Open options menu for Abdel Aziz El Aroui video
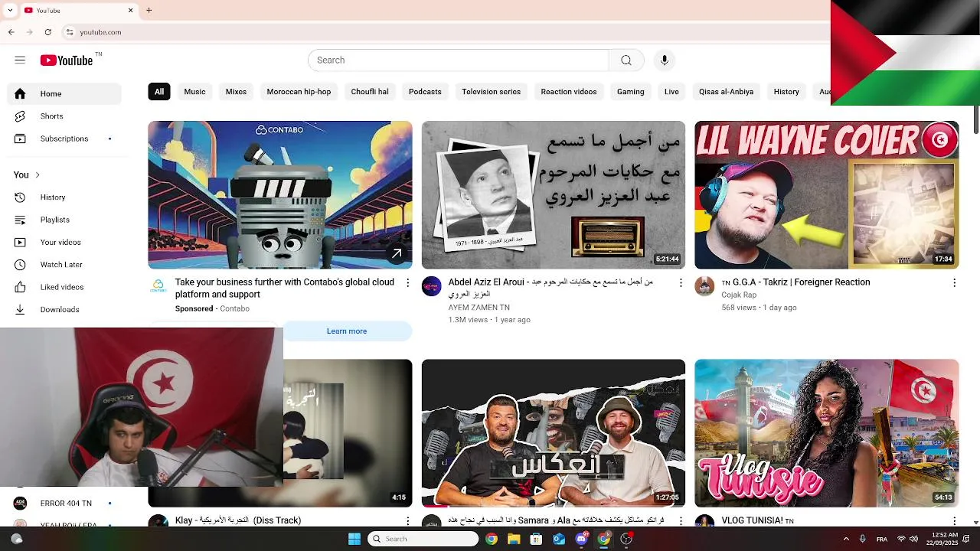 tap(681, 283)
